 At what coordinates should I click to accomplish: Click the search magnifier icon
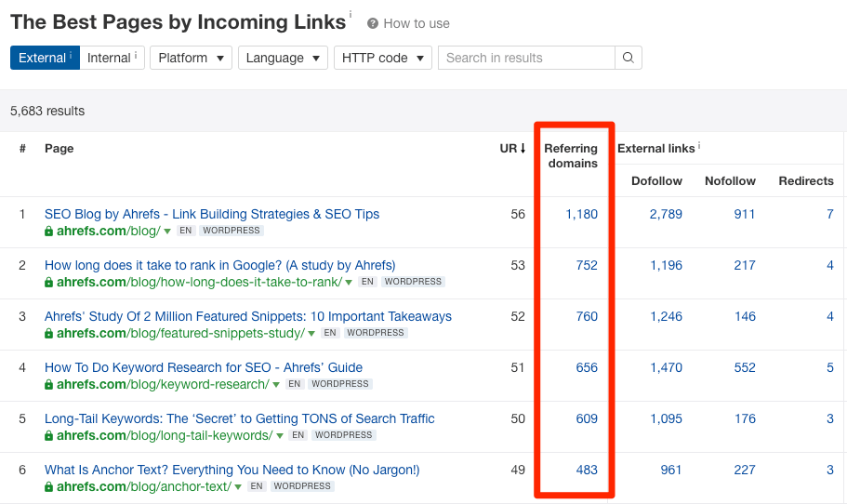629,58
